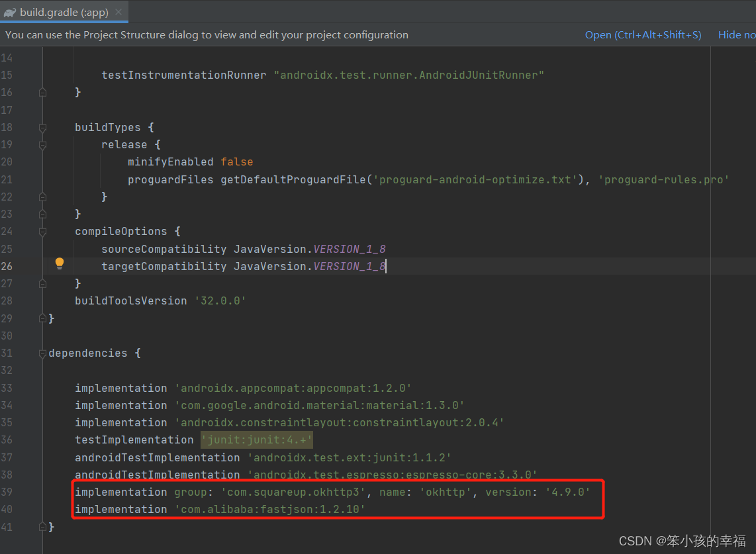Click fold end marker on line 23
Image resolution: width=756 pixels, height=554 pixels.
[42, 214]
